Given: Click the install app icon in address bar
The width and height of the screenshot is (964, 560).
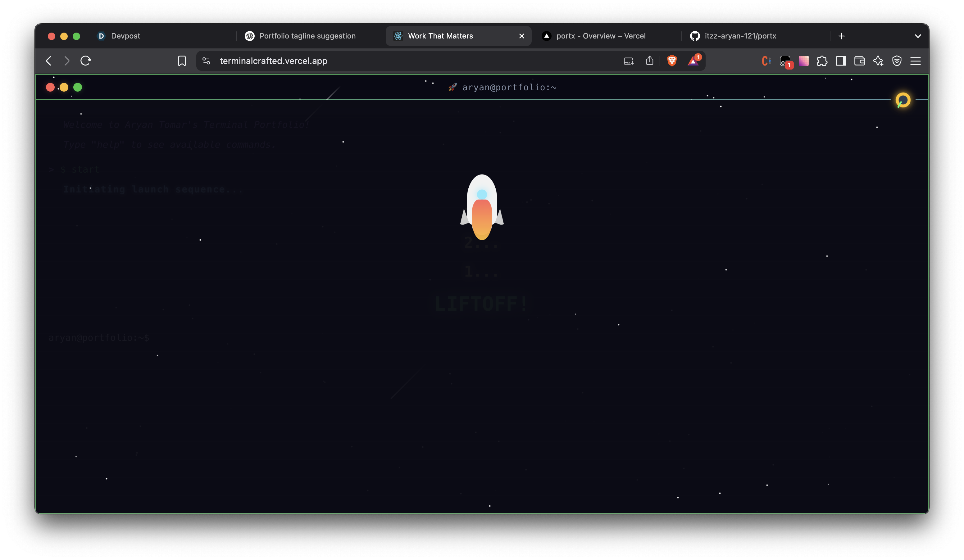Looking at the screenshot, I should (629, 61).
